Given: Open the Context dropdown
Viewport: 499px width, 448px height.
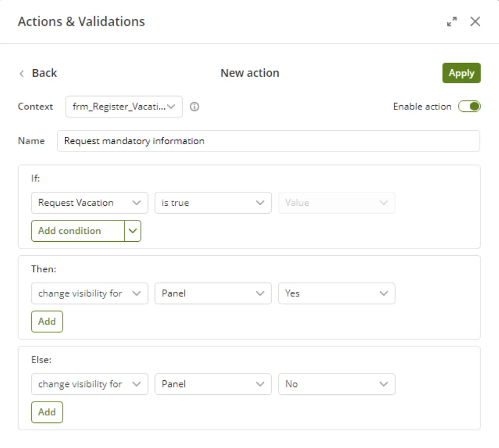Looking at the screenshot, I should click(124, 106).
